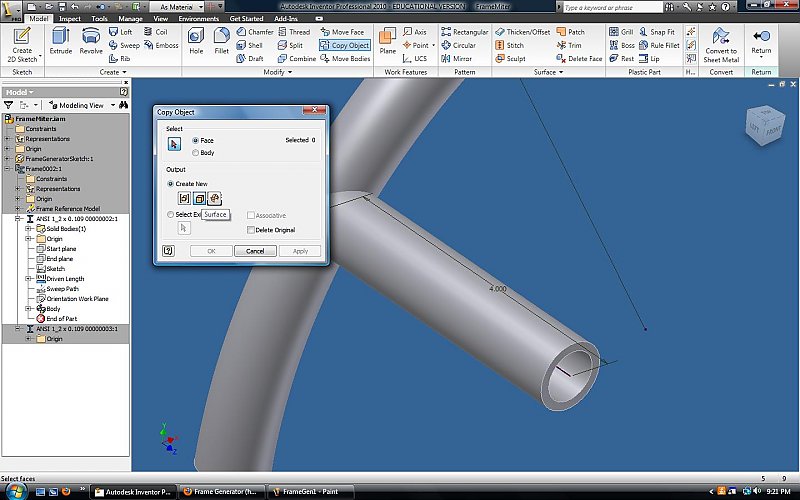Activate the Fillet tool
The height and width of the screenshot is (500, 800).
tap(221, 41)
